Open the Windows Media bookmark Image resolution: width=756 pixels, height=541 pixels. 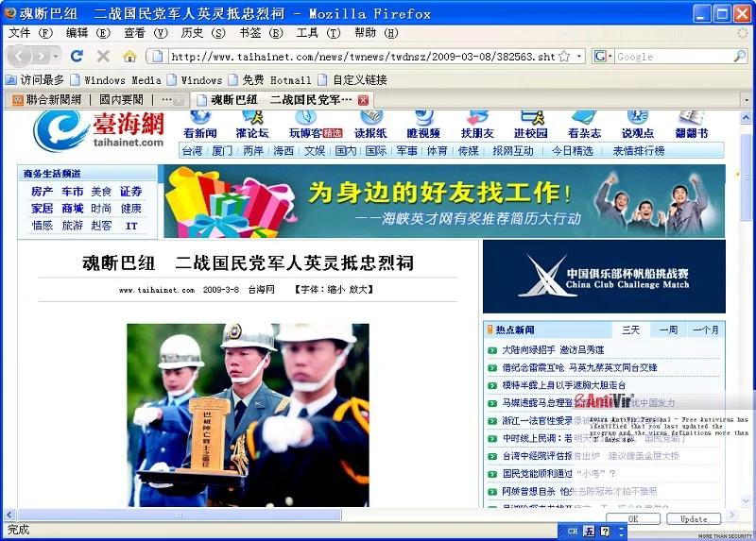point(115,79)
